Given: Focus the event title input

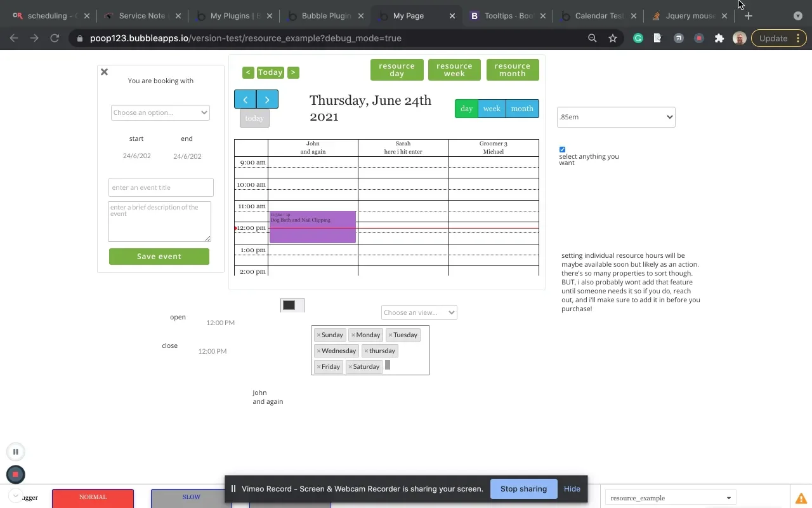Looking at the screenshot, I should [x=161, y=187].
